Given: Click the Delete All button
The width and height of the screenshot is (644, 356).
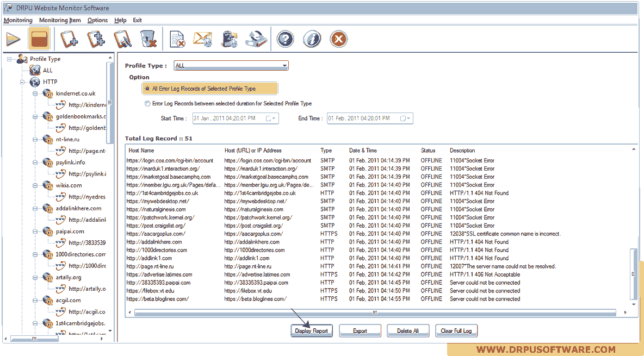Looking at the screenshot, I should click(x=408, y=330).
